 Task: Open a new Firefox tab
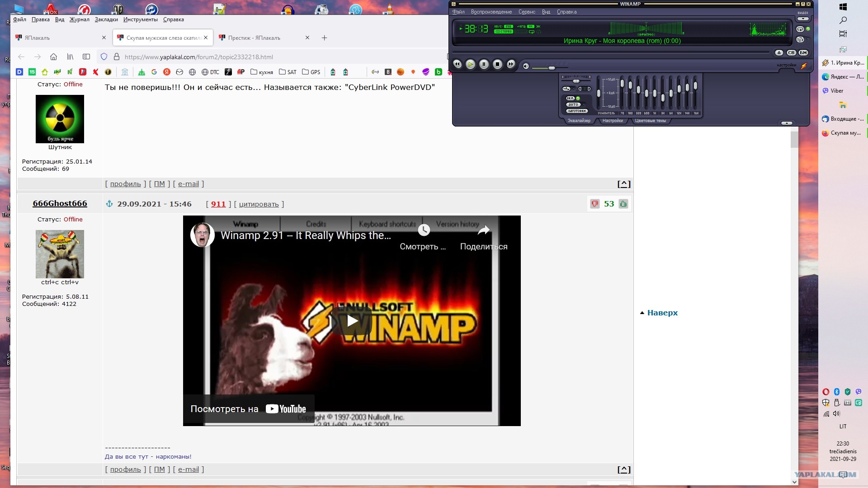324,38
